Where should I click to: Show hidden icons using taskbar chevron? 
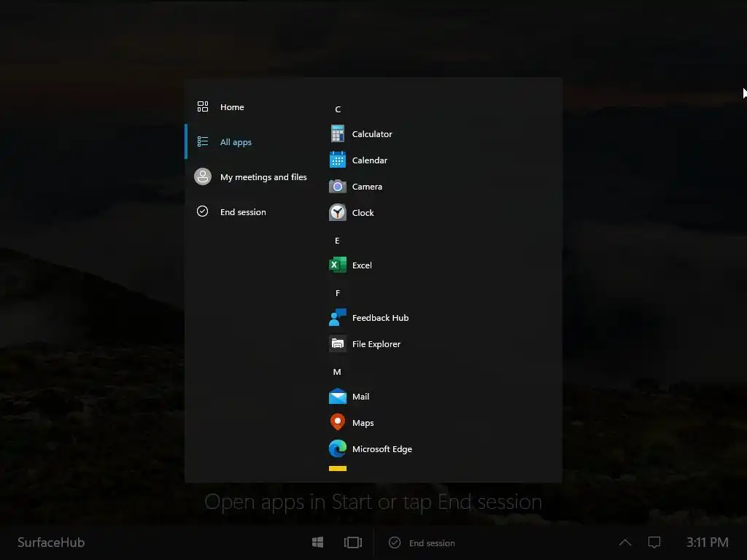tap(625, 542)
